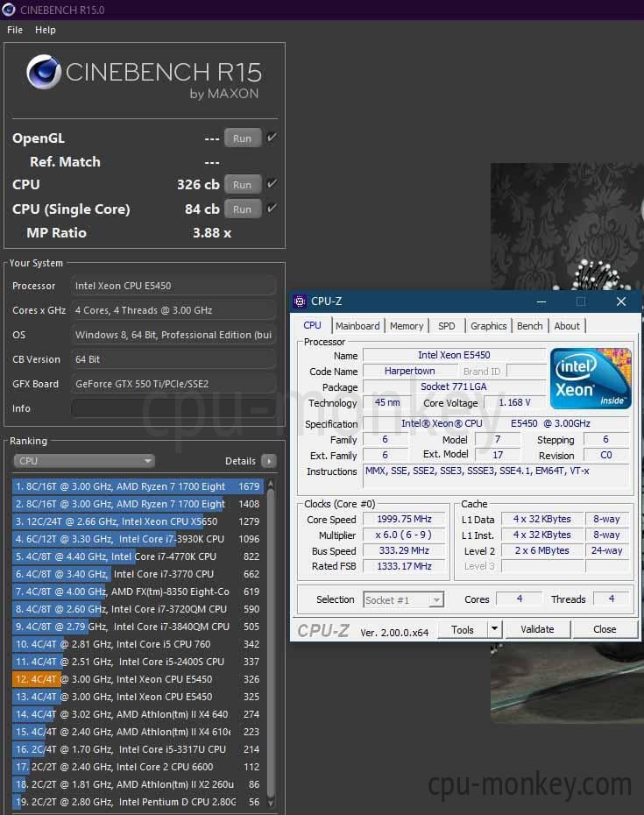Click the Core Speed value 1999.75 MHz

coord(405,520)
